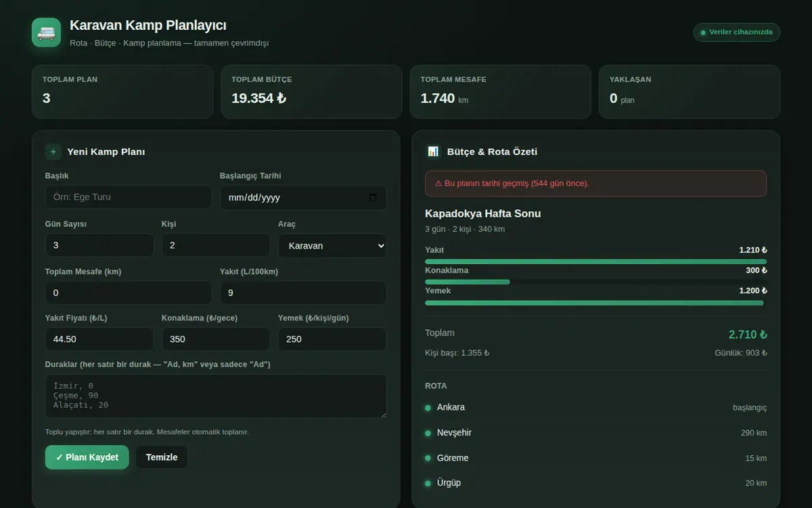The image size is (812, 508).
Task: Click the total amount 2.710 ₺
Action: [748, 335]
